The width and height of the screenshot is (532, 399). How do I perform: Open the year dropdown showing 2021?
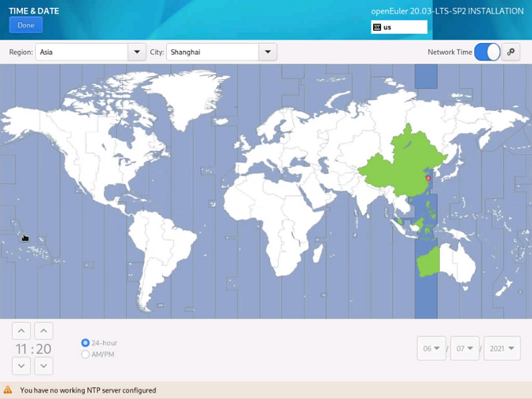[502, 348]
